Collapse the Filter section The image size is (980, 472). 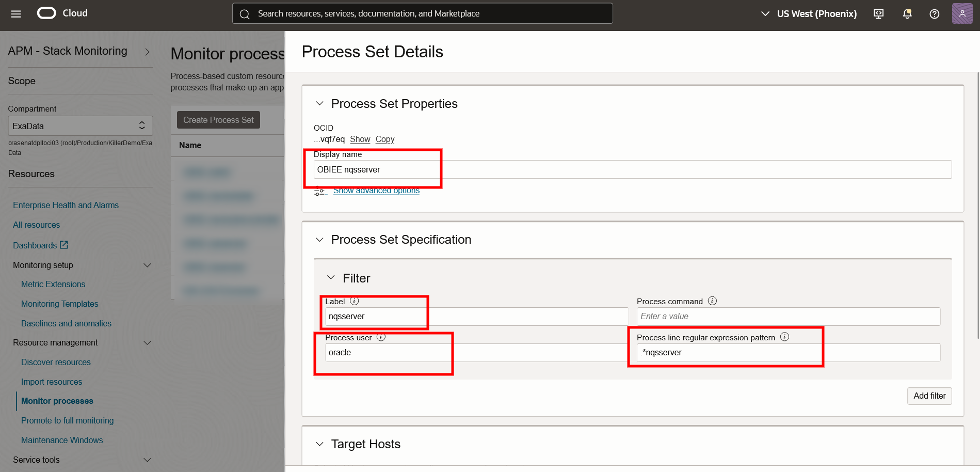click(x=332, y=277)
